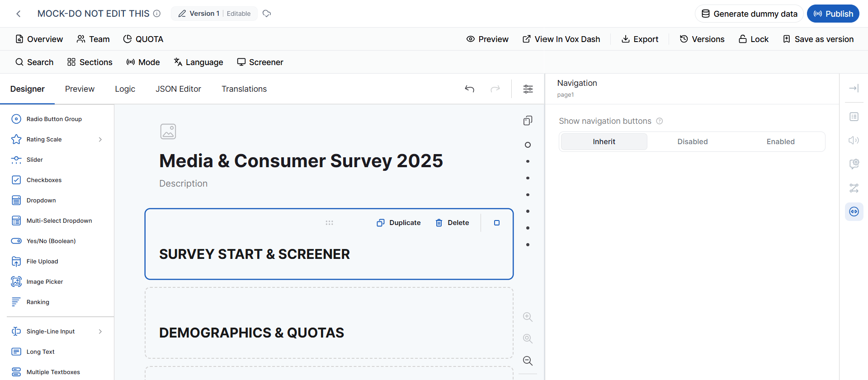Click the cloud sync status icon

(267, 14)
